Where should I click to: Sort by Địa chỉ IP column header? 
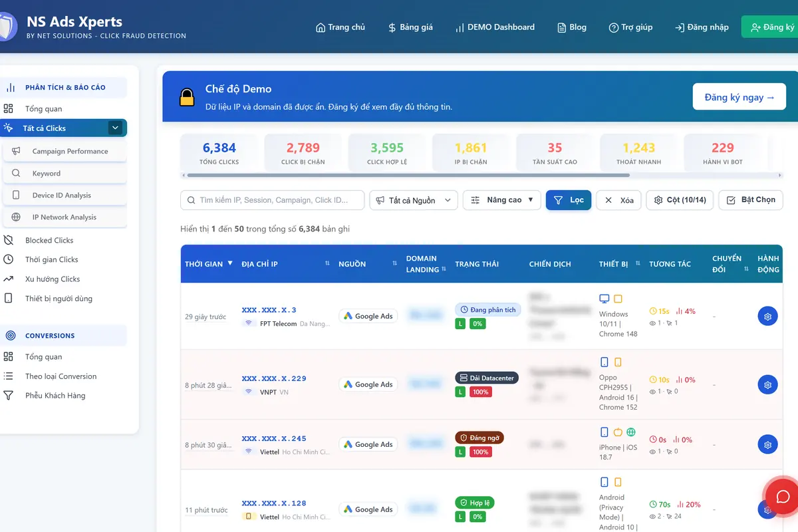(x=286, y=264)
